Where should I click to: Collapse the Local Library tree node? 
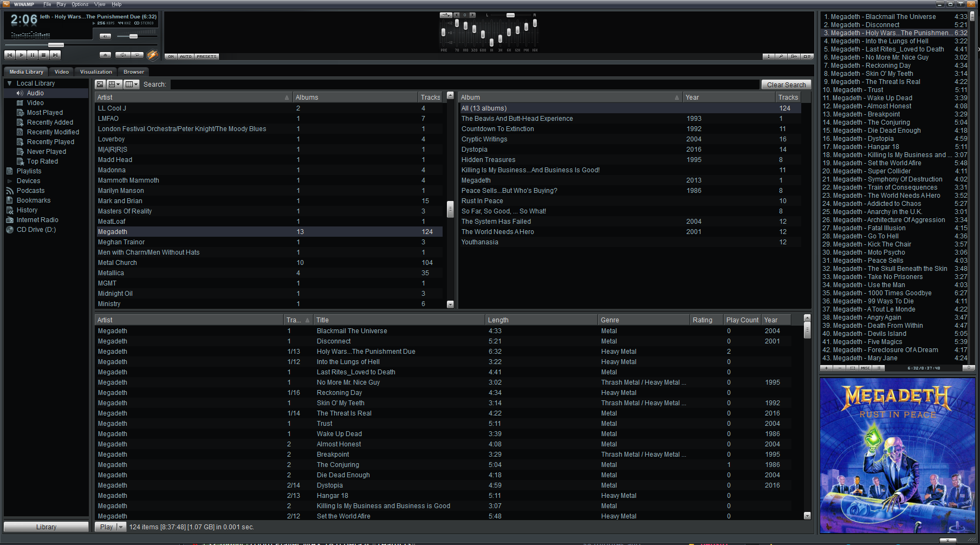[x=9, y=83]
